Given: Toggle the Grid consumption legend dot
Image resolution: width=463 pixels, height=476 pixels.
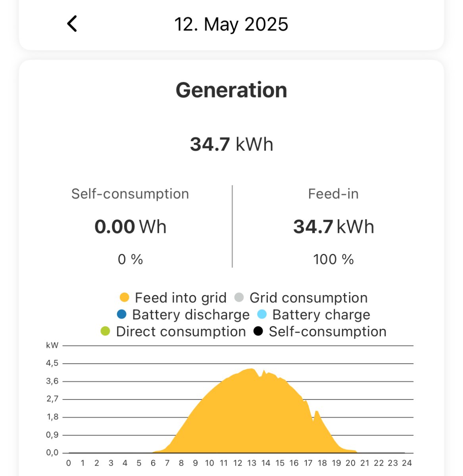Looking at the screenshot, I should [x=239, y=297].
